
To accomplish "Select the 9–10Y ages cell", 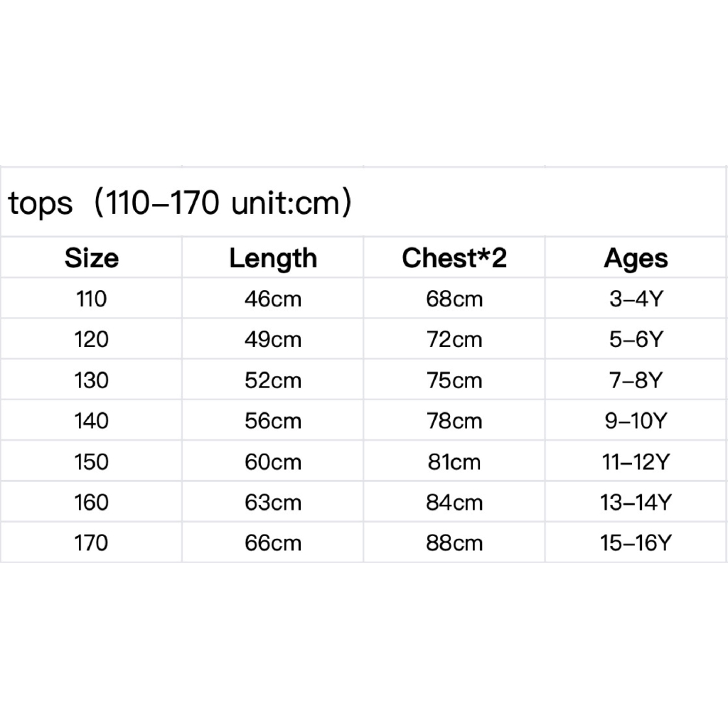I will coord(636,422).
